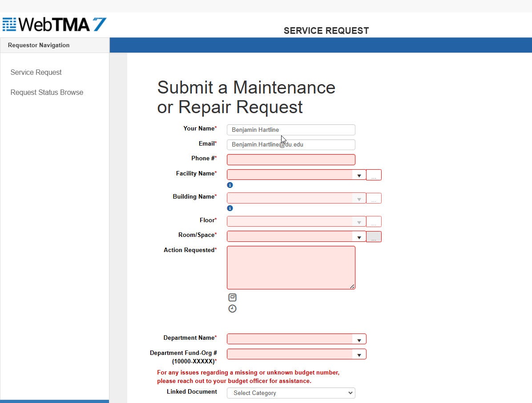Image resolution: width=532 pixels, height=403 pixels.
Task: Expand the Facility Name dropdown
Action: (x=359, y=175)
